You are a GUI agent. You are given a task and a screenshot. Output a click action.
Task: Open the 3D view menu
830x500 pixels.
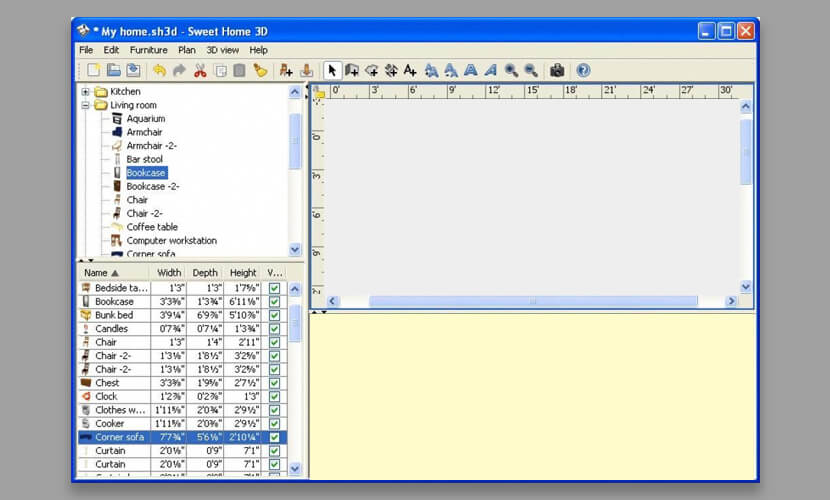pyautogui.click(x=222, y=50)
